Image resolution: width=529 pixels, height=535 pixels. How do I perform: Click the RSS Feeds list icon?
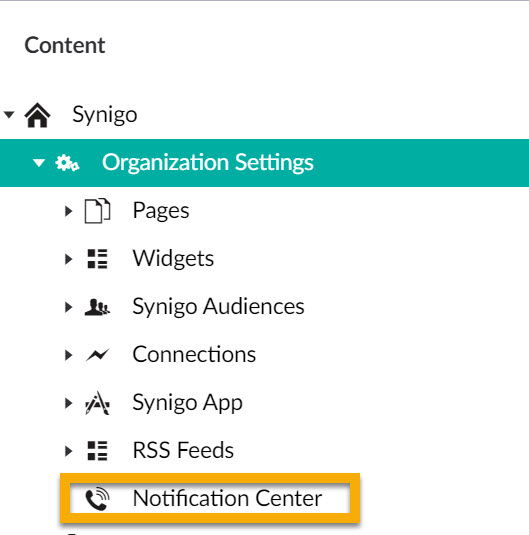(x=97, y=451)
